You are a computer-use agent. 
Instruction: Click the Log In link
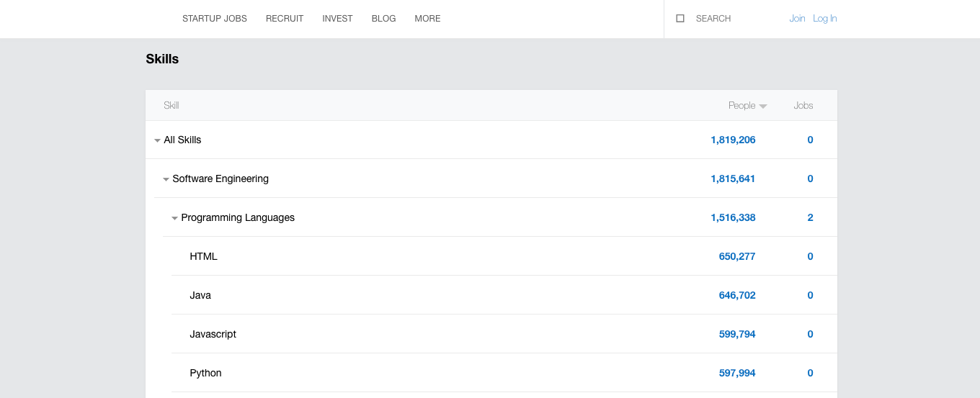(x=824, y=19)
